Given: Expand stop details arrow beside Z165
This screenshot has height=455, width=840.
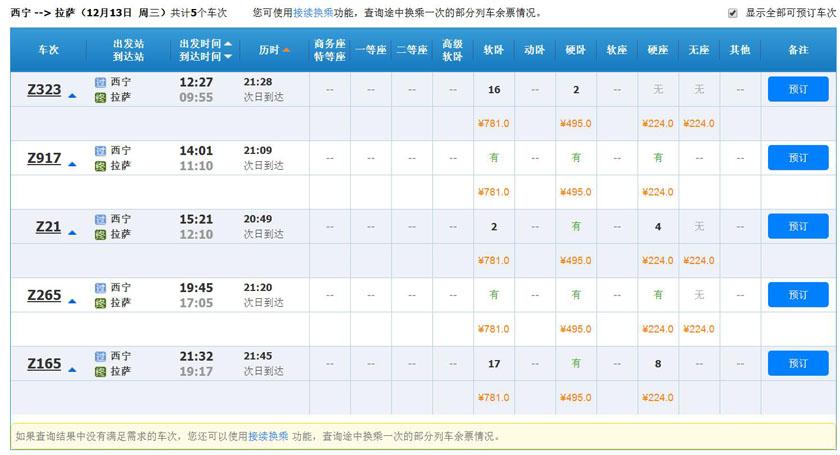Looking at the screenshot, I should 72,370.
